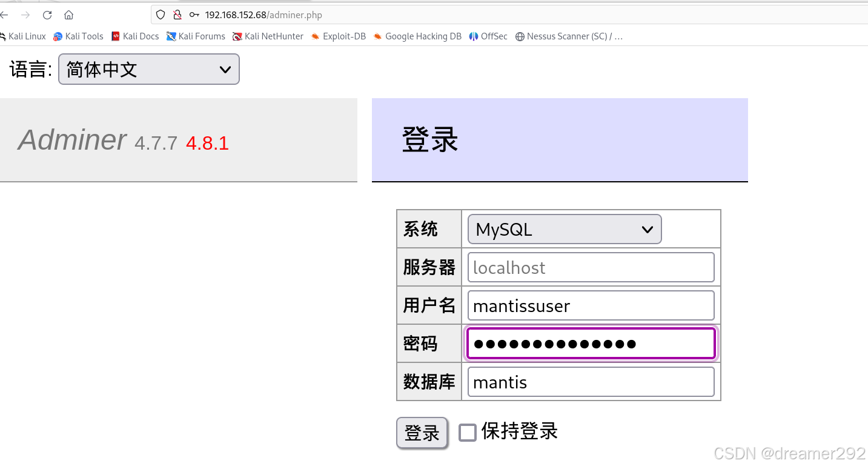868x469 pixels.
Task: Open the MySQL system dropdown
Action: 565,229
